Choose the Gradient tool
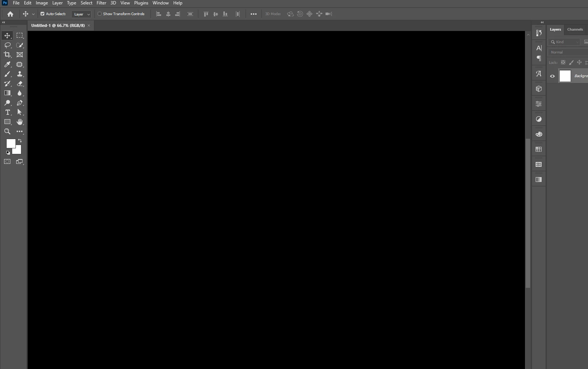The width and height of the screenshot is (588, 369). pos(7,93)
